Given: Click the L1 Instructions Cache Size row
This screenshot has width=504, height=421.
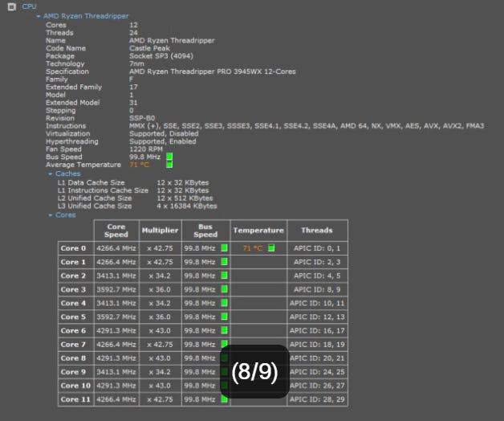Looking at the screenshot, I should pos(133,190).
